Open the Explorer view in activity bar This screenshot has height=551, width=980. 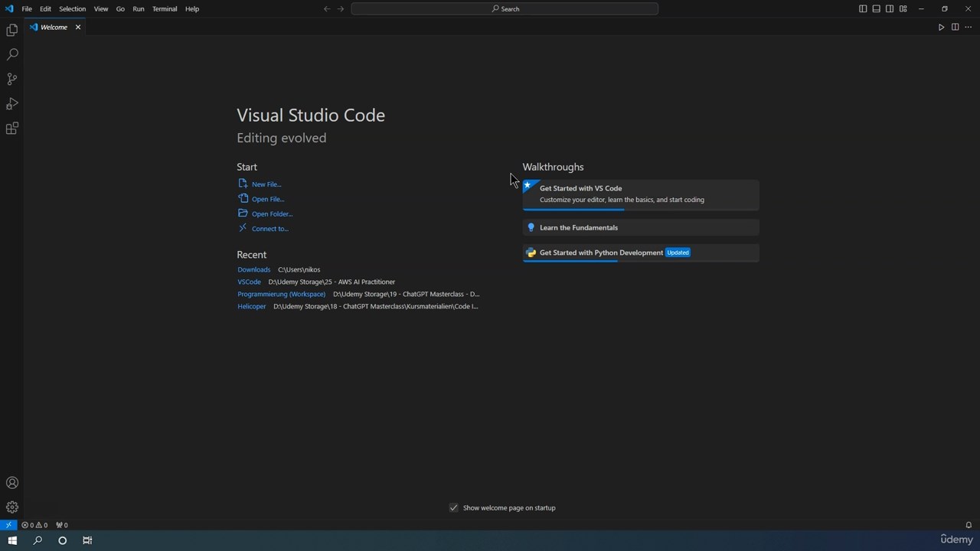[11, 31]
